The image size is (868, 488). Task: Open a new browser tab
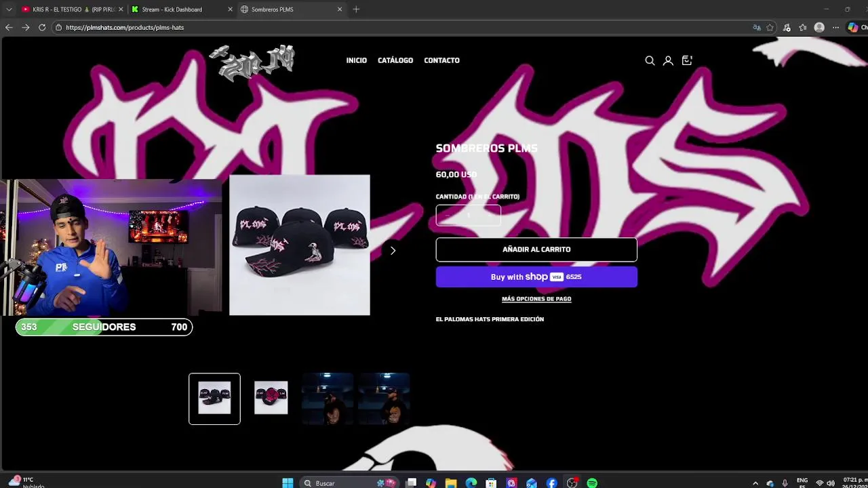point(356,9)
